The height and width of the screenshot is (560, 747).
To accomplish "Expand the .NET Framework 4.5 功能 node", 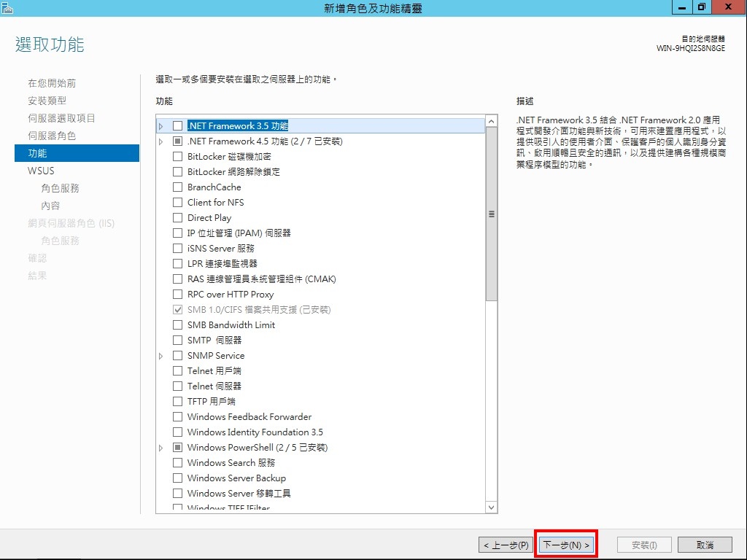I will [x=161, y=141].
